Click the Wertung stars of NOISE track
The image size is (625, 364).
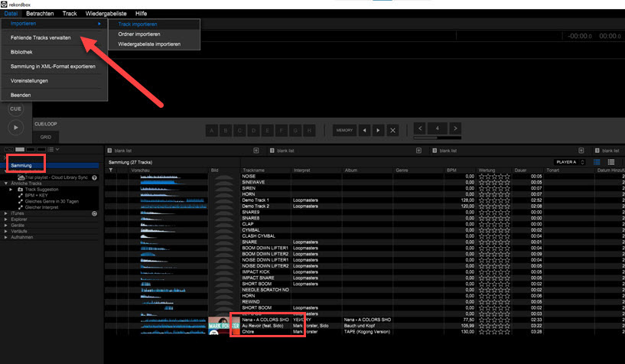point(494,177)
